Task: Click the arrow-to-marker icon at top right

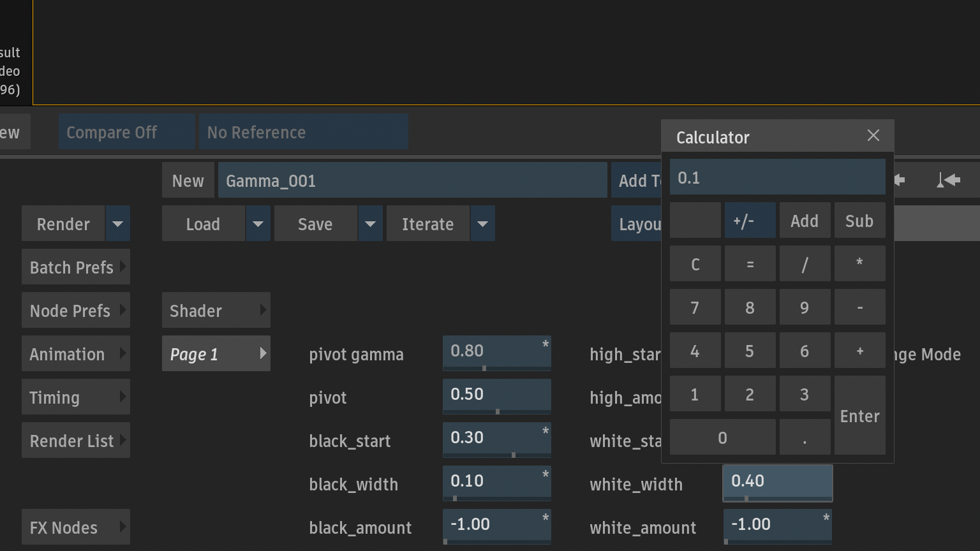Action: [x=949, y=180]
